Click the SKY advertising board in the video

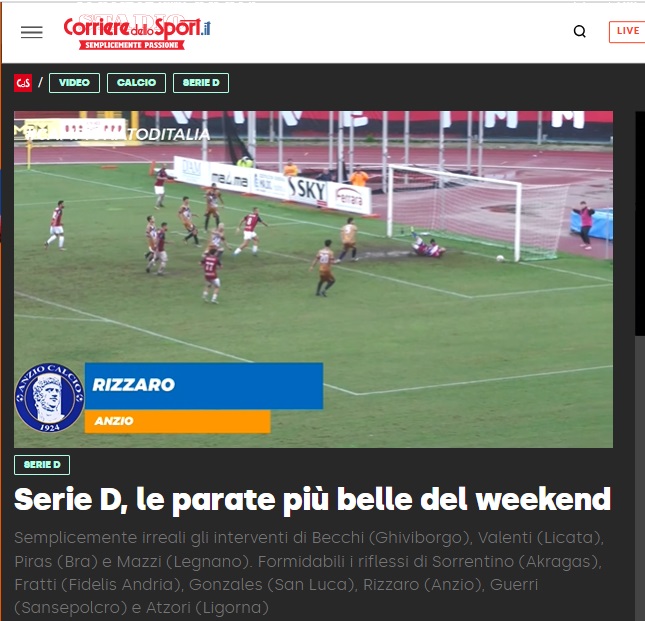click(307, 190)
